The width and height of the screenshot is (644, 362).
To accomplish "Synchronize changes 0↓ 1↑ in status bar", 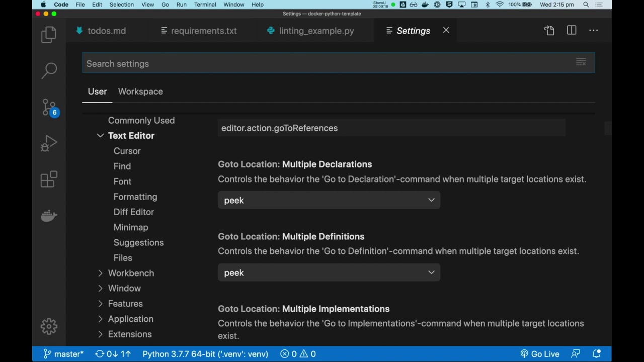I will 113,354.
